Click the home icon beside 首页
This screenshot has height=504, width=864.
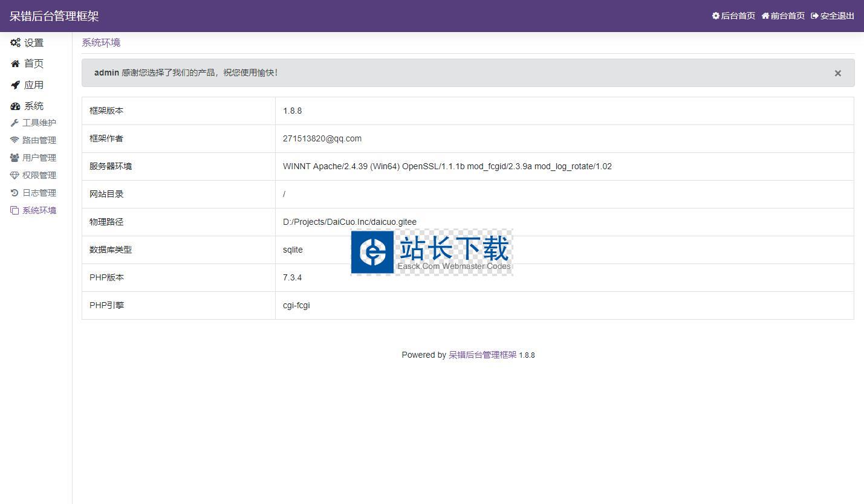[15, 63]
